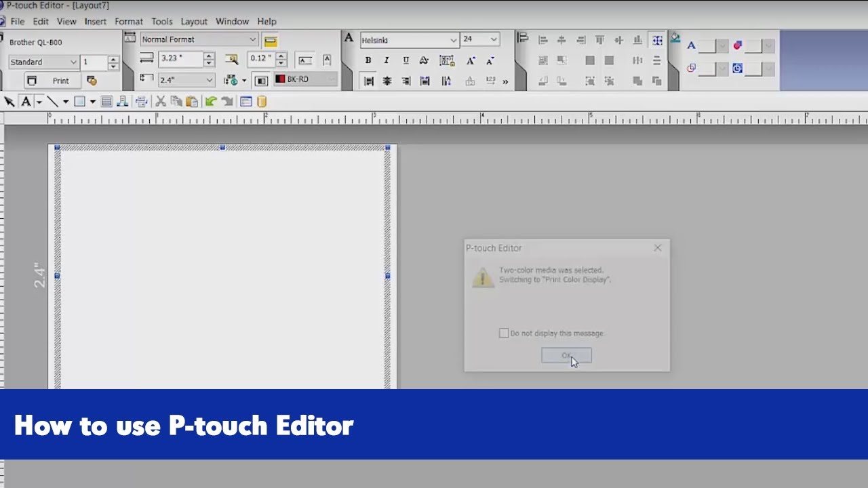
Task: Open the Help menu
Action: click(267, 22)
